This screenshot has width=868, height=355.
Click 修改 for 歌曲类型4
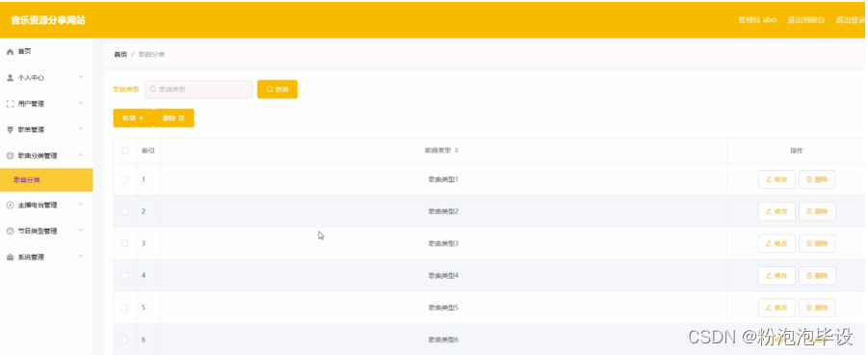click(x=776, y=275)
